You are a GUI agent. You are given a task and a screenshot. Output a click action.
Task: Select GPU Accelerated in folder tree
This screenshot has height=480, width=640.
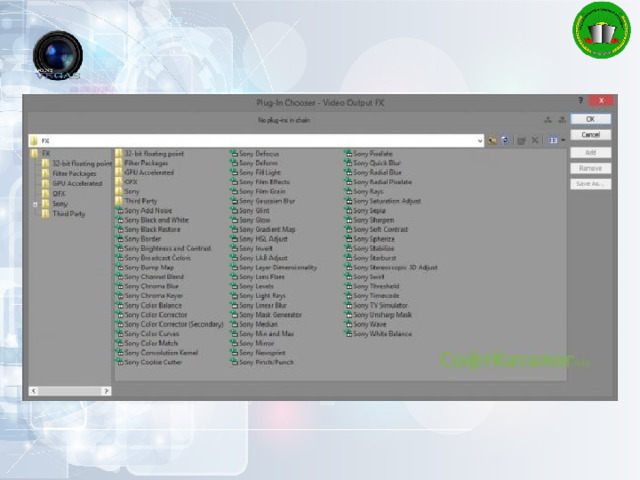coord(77,184)
